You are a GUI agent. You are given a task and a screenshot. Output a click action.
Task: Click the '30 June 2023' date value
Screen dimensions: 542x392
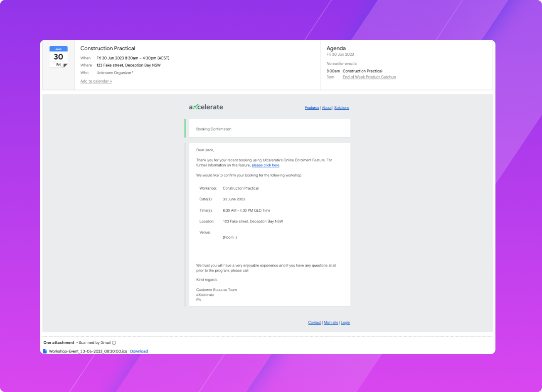pos(234,199)
